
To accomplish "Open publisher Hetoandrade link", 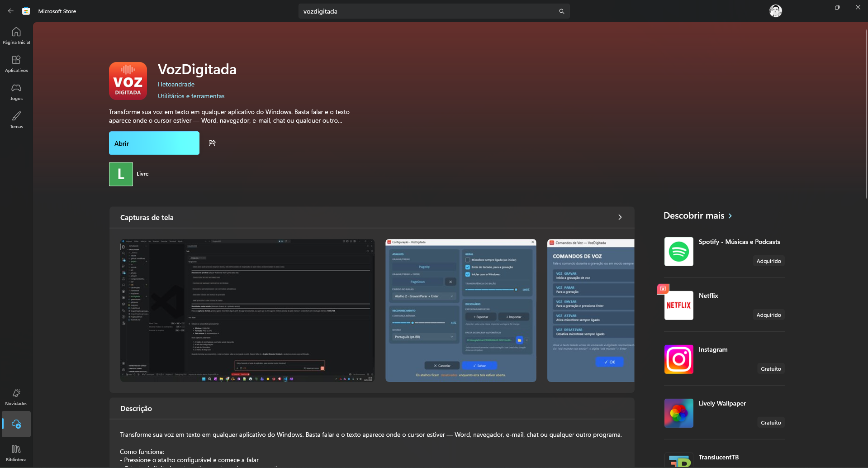I will click(176, 84).
